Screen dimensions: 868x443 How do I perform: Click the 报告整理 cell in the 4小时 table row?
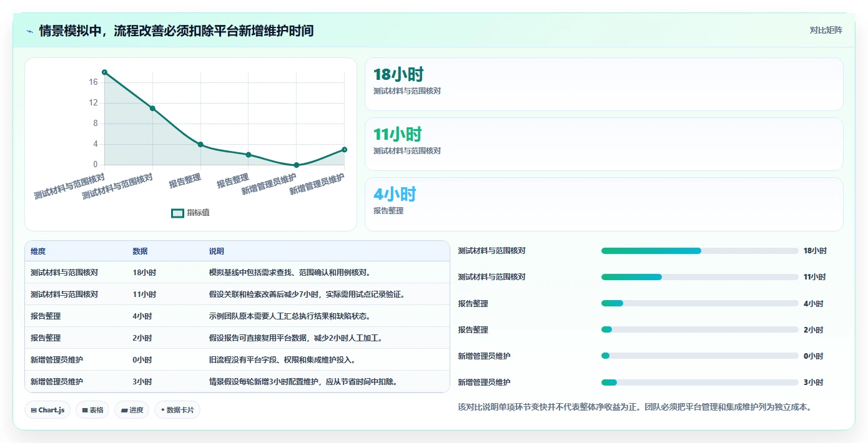point(46,316)
